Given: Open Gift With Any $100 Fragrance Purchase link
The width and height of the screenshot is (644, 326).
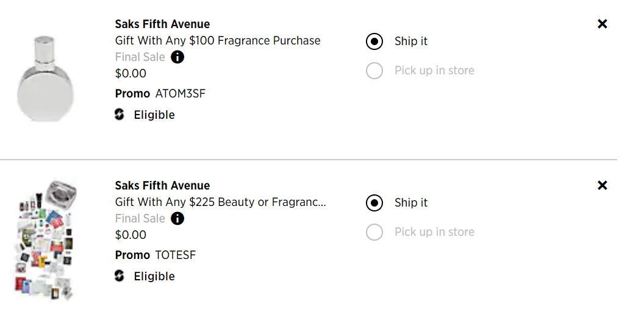Looking at the screenshot, I should (218, 41).
